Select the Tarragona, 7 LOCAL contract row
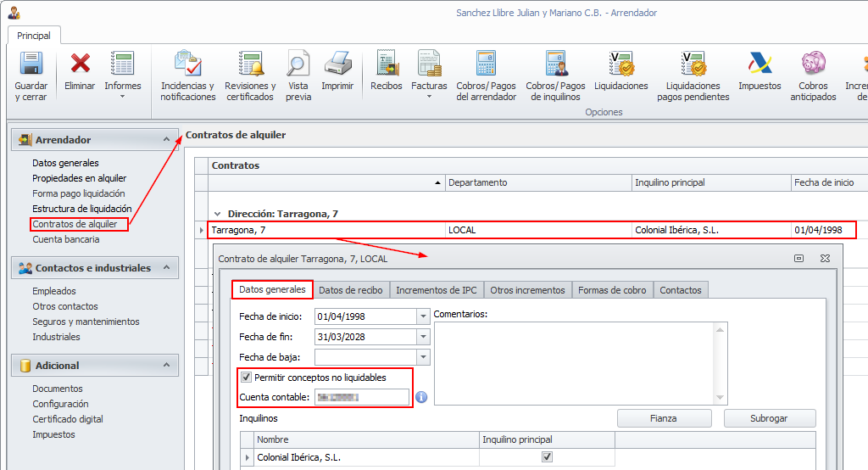This screenshot has width=868, height=470. (x=531, y=230)
